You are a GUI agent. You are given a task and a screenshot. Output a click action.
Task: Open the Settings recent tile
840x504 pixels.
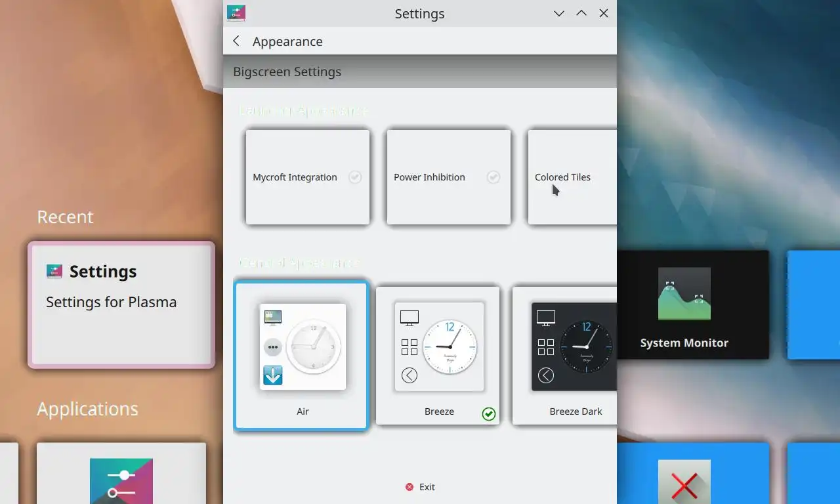[x=121, y=304]
